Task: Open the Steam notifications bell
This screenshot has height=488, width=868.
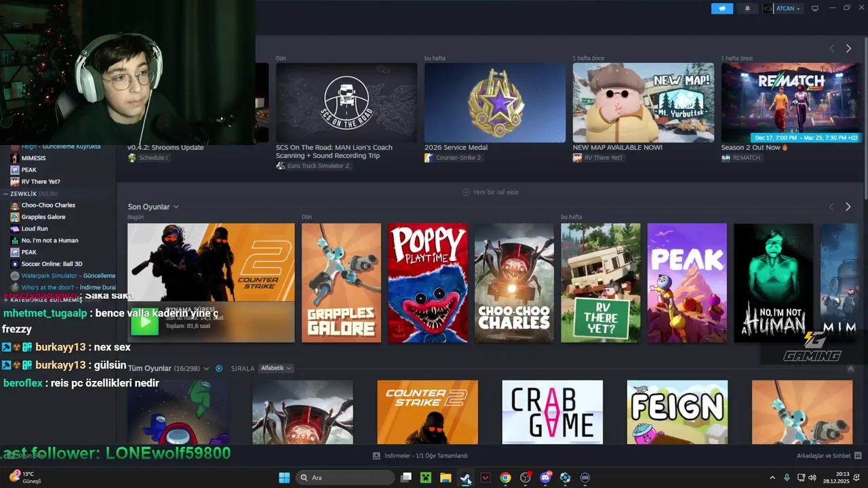Action: [747, 8]
